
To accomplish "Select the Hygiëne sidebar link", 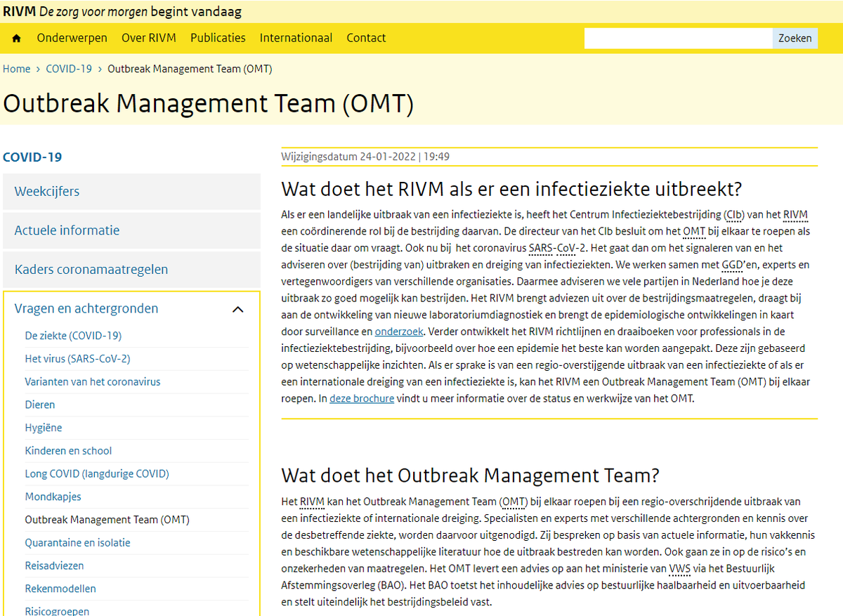I will click(44, 428).
